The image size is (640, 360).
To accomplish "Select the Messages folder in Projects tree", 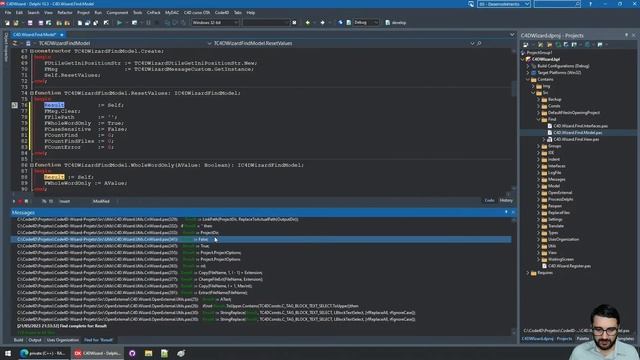I will pos(556,180).
